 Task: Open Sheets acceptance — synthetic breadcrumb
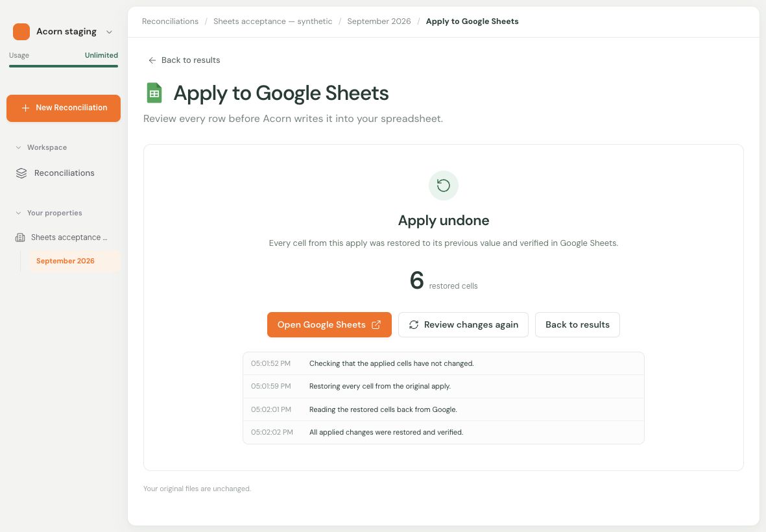point(272,21)
